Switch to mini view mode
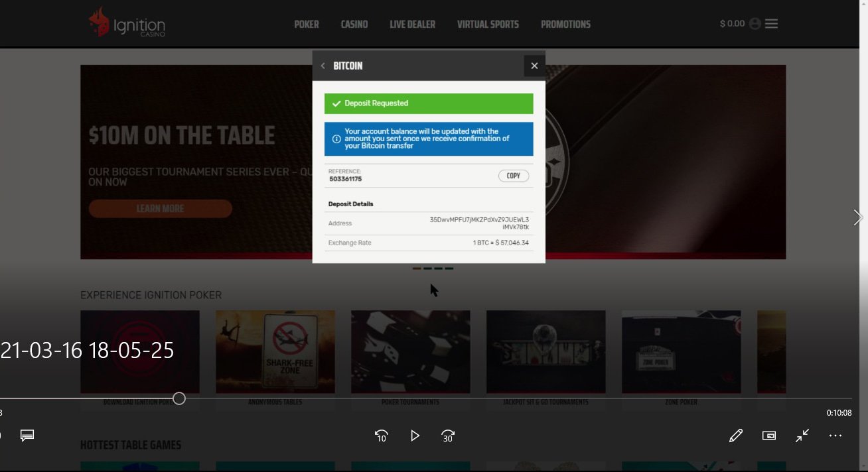The height and width of the screenshot is (472, 868). tap(769, 436)
